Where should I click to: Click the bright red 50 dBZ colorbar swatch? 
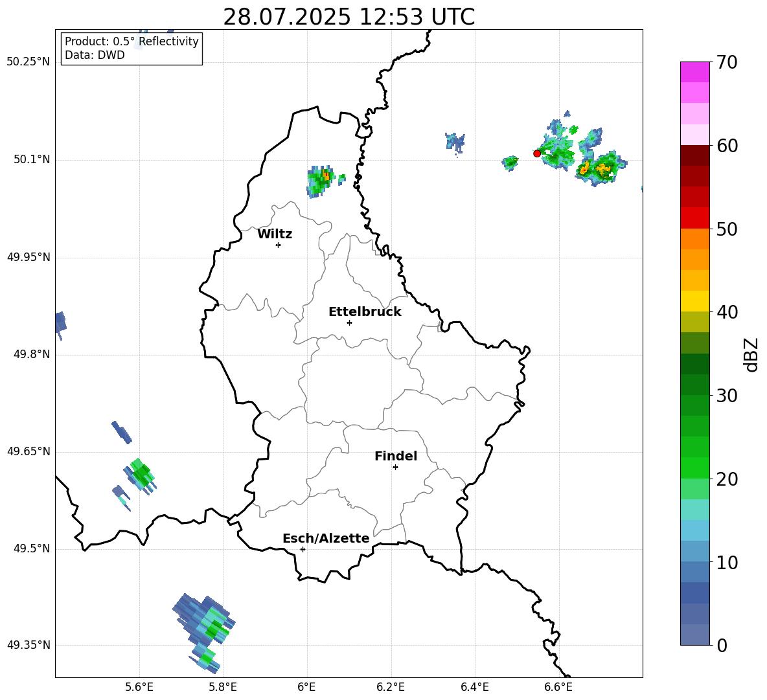(x=694, y=218)
